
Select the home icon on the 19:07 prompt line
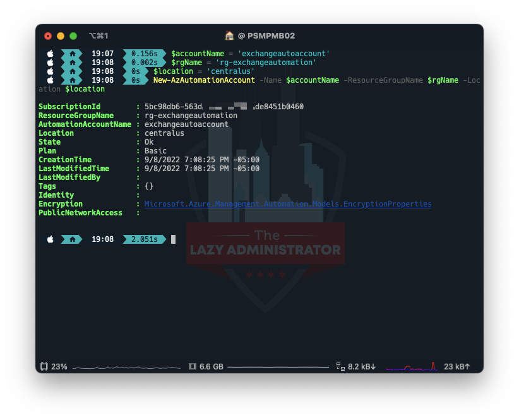tap(73, 53)
